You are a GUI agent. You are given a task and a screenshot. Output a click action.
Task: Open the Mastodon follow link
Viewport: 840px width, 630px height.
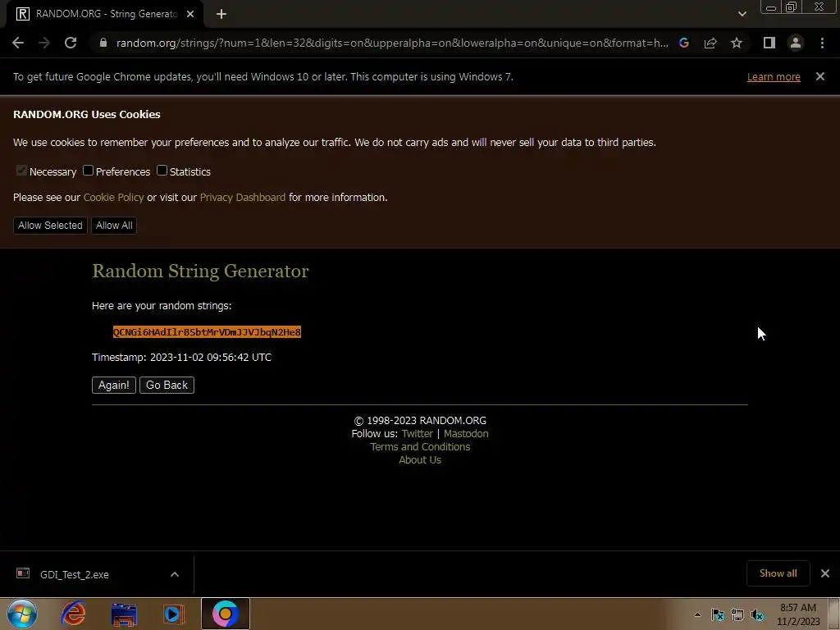pos(466,433)
